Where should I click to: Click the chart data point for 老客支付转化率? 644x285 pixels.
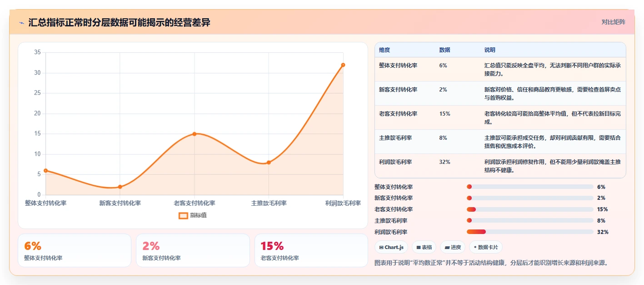(x=194, y=134)
